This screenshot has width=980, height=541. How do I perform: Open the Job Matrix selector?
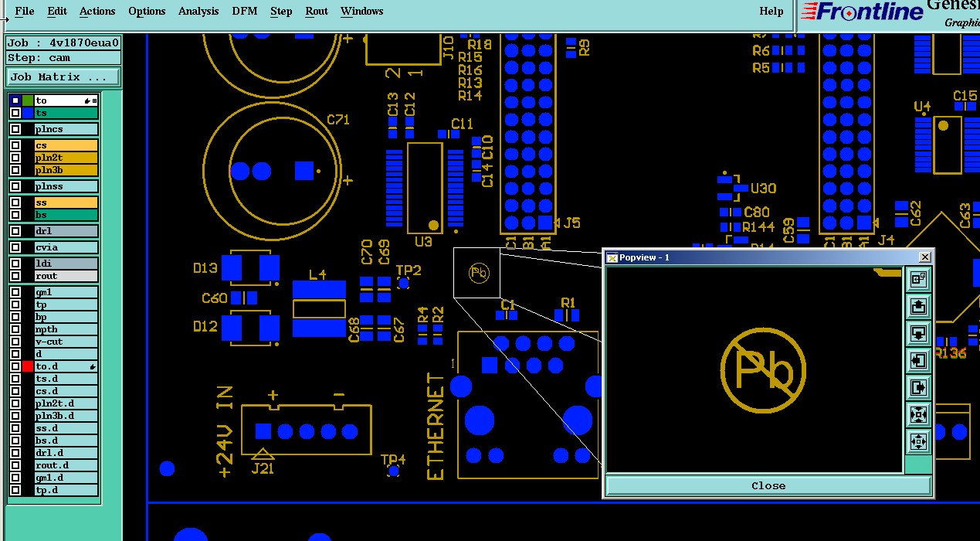click(63, 77)
